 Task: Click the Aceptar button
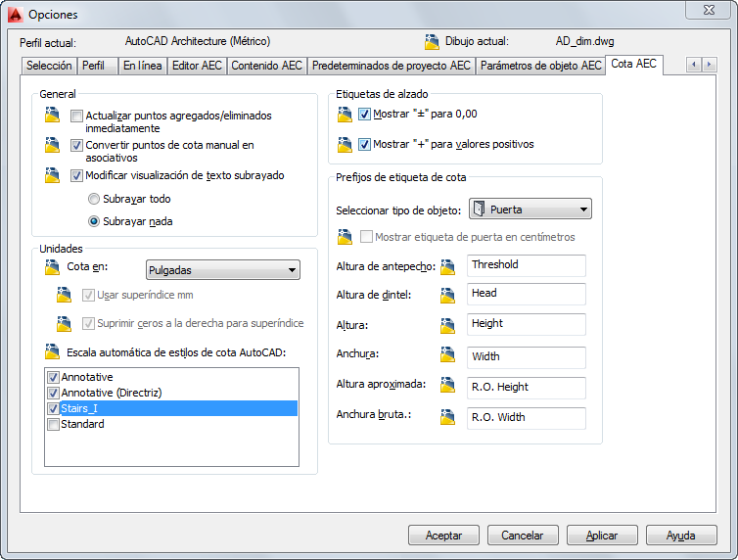(x=443, y=536)
